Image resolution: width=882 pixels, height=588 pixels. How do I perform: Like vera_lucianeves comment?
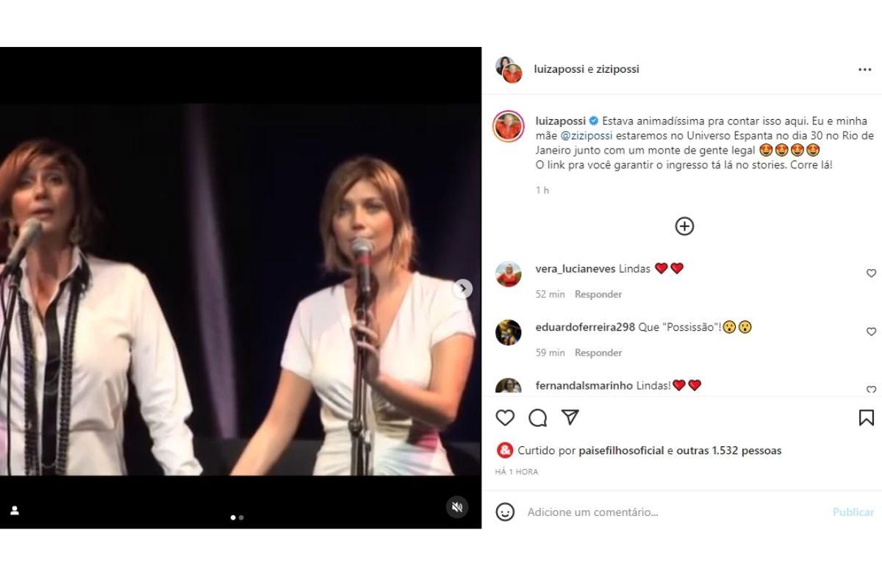point(871,273)
